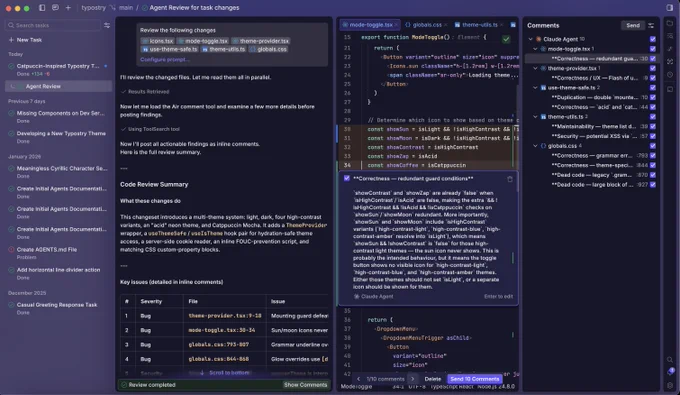The height and width of the screenshot is (395, 680).
Task: Collapse theme-utils.ts comments node
Action: (x=535, y=117)
